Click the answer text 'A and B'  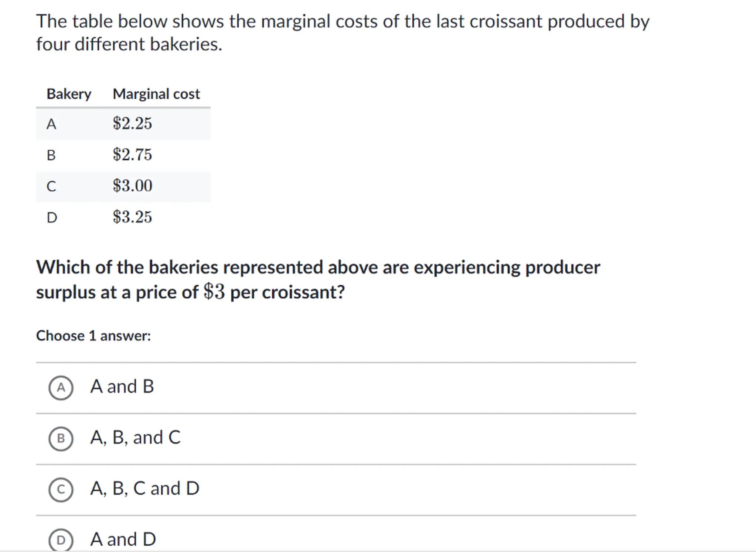pos(122,387)
